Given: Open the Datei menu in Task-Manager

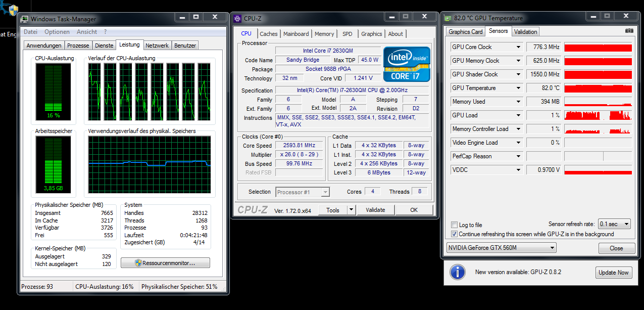Looking at the screenshot, I should click(x=31, y=32).
